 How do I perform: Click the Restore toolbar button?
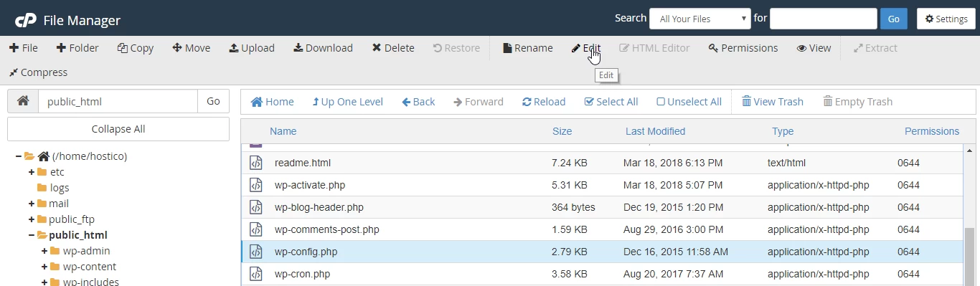pos(456,48)
